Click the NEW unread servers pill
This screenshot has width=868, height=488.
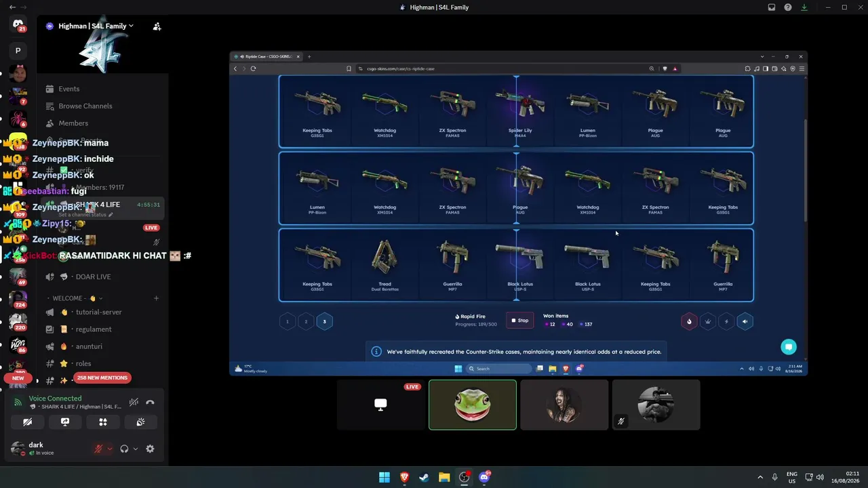tap(18, 378)
